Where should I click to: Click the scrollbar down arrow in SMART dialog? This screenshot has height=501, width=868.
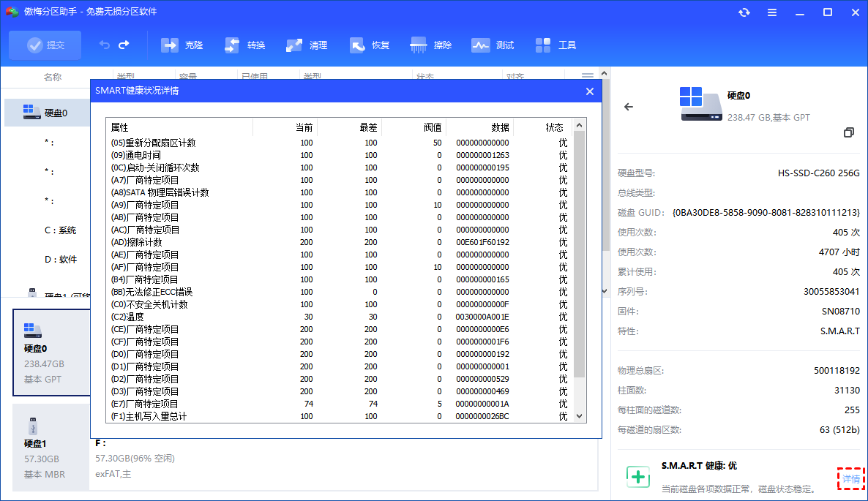coord(579,415)
